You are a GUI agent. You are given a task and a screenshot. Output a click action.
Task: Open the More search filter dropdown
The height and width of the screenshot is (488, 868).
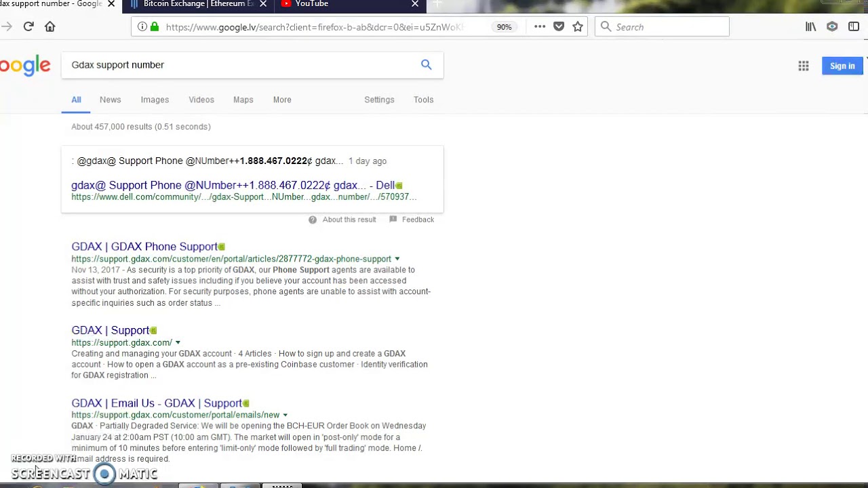282,100
